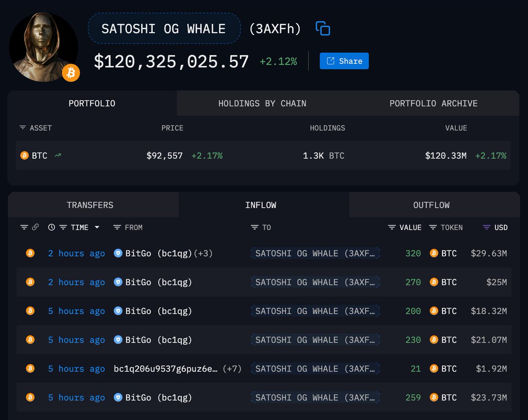
Task: Open the 2 hours ago transaction for 320 BTC
Action: pos(77,254)
